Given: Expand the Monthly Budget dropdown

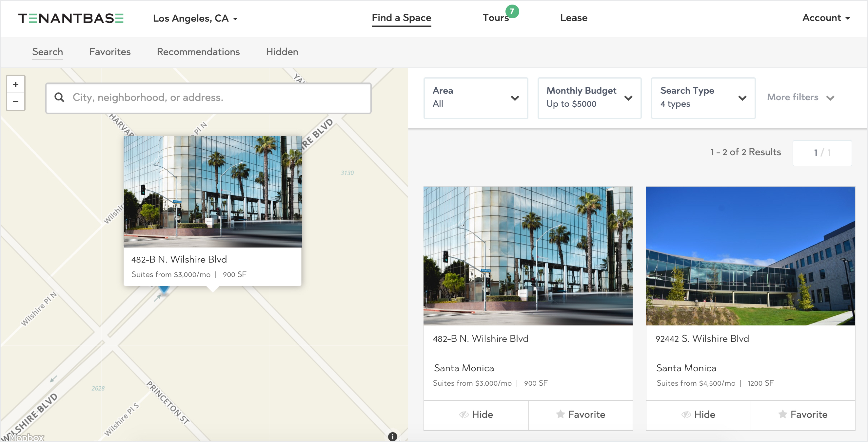Looking at the screenshot, I should [x=589, y=98].
